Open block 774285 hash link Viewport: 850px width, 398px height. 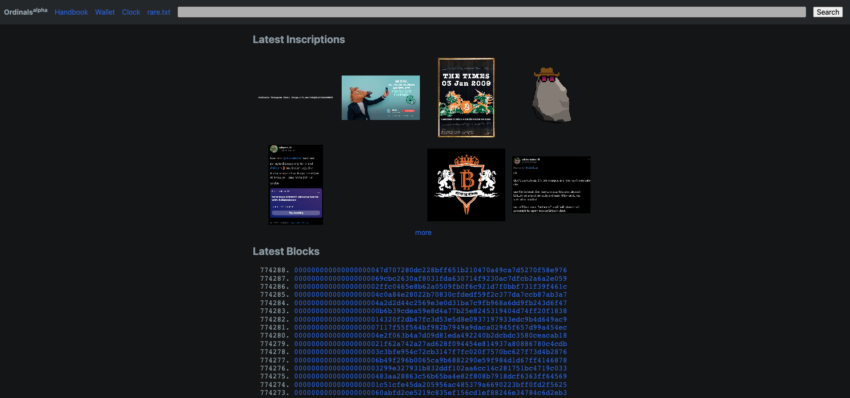tap(430, 294)
